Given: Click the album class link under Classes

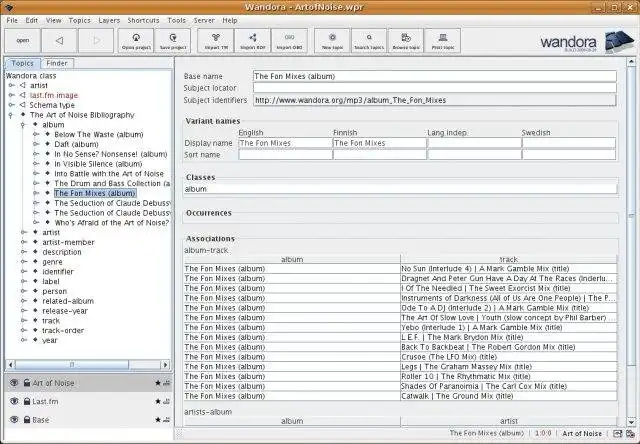Looking at the screenshot, I should tap(196, 189).
